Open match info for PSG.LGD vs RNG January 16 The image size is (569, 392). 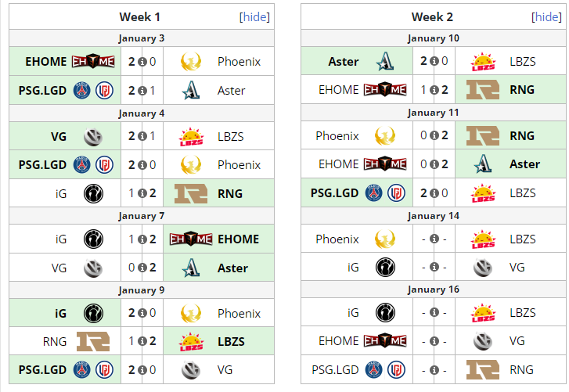point(434,370)
